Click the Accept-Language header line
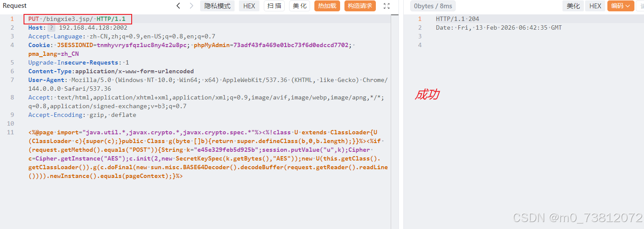 (122, 36)
